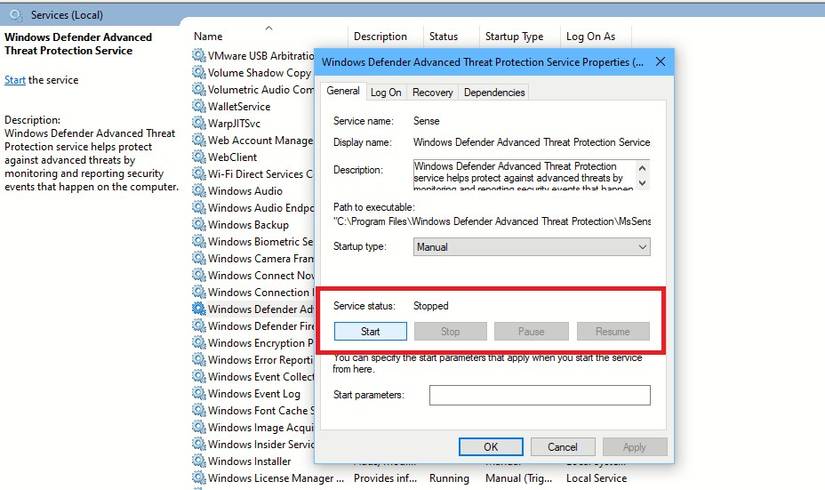The height and width of the screenshot is (490, 825).
Task: Switch to the Log On tab
Action: [x=386, y=92]
